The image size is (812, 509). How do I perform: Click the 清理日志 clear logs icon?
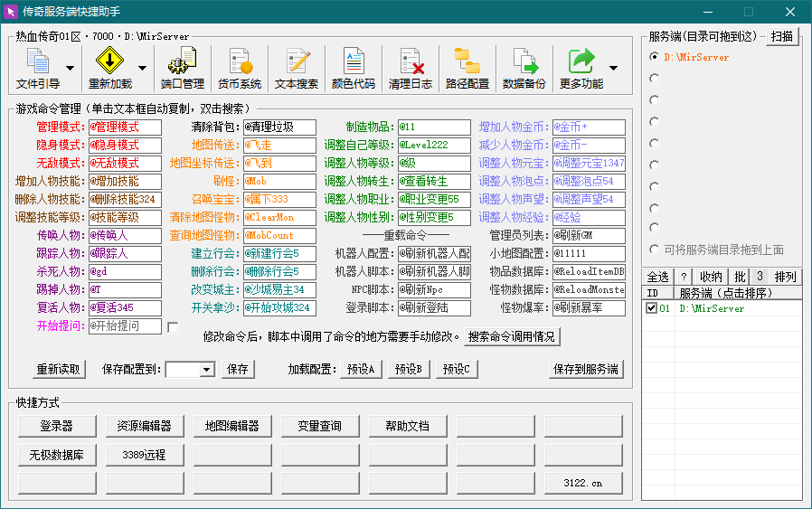411,69
